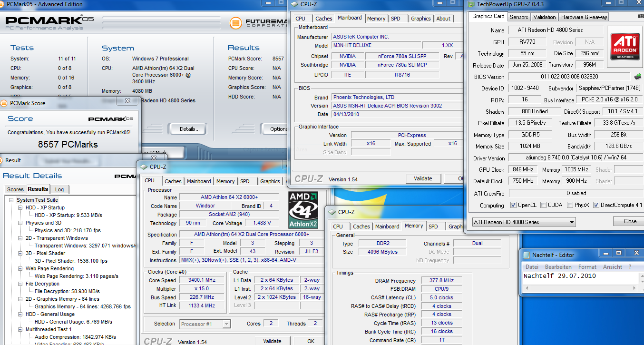Open the Bearbeiten menu in Editor
Image resolution: width=644 pixels, height=345 pixels.
tap(558, 267)
